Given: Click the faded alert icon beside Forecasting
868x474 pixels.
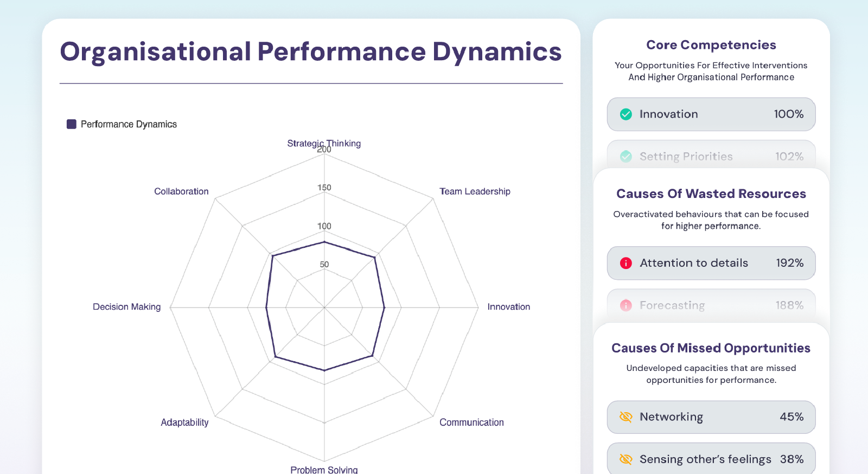Looking at the screenshot, I should click(626, 305).
